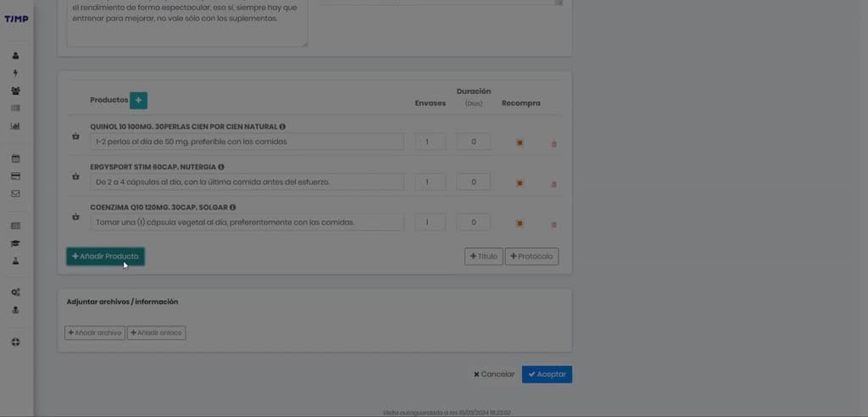Open the user badge icon below gears
868x417 pixels.
click(x=15, y=310)
